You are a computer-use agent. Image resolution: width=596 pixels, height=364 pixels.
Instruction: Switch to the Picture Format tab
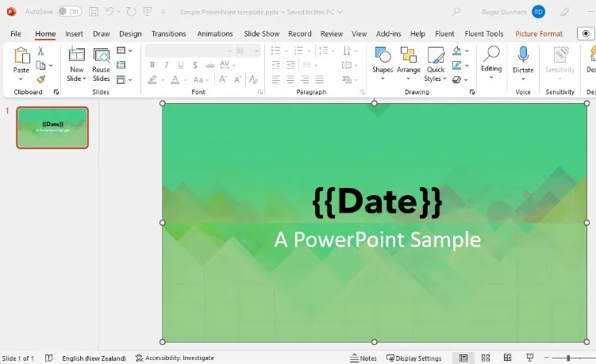click(539, 34)
